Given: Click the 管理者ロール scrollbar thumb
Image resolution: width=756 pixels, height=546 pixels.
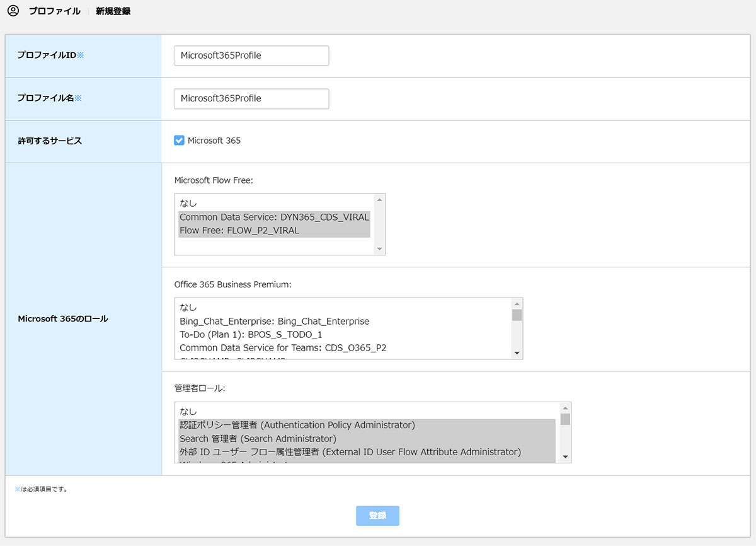Looking at the screenshot, I should (565, 419).
